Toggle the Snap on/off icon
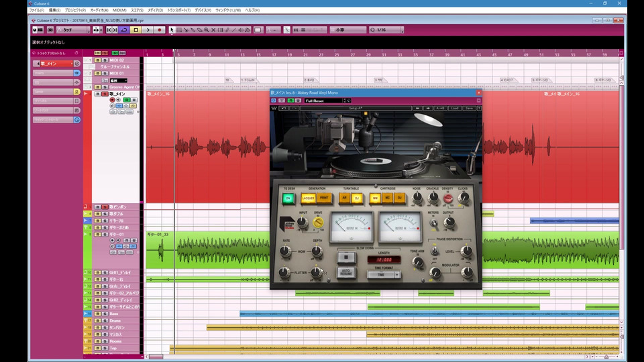Image resolution: width=644 pixels, height=362 pixels. click(296, 30)
